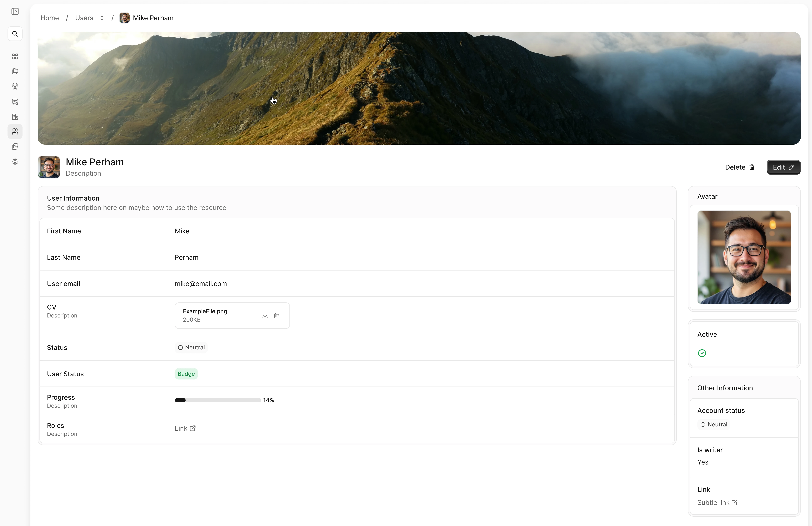Screen dimensions: 812x526
Task: Open the starred message reviews icon in sidebar
Action: click(15, 102)
